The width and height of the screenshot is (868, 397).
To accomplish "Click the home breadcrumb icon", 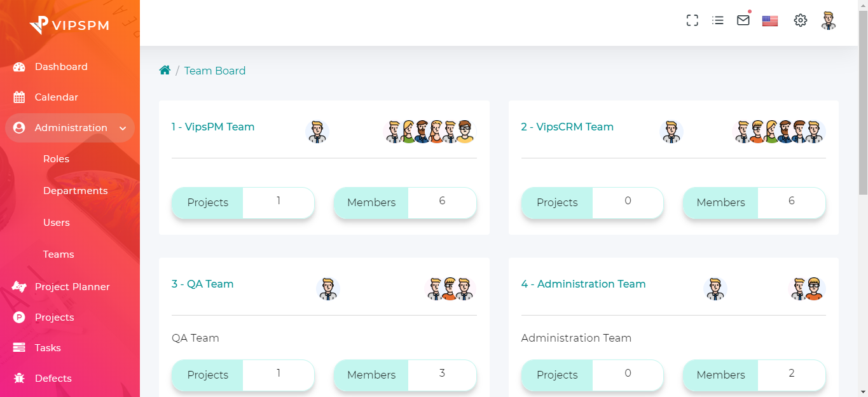I will [x=165, y=71].
